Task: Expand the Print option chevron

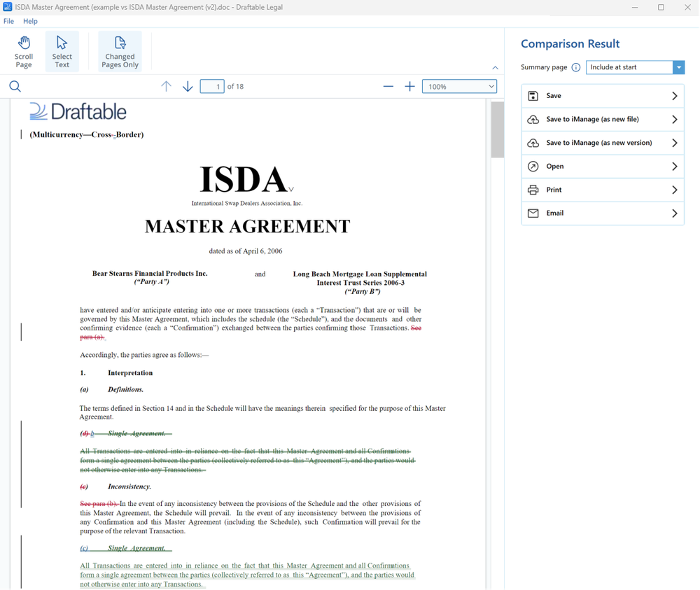Action: [675, 190]
